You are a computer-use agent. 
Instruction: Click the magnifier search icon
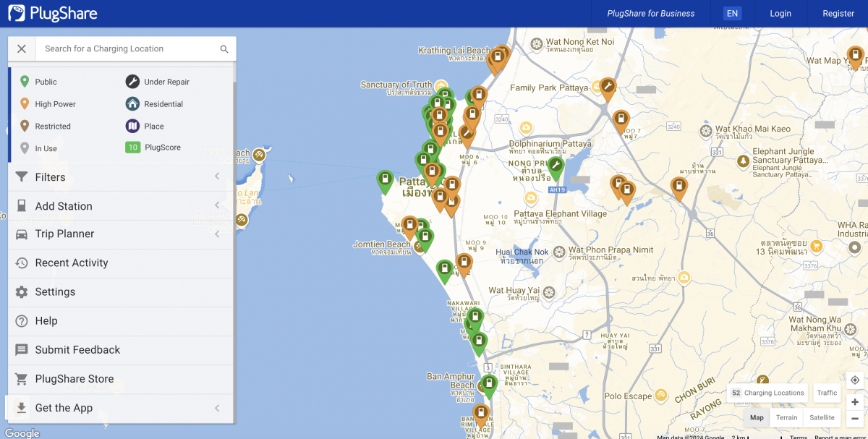(x=224, y=49)
